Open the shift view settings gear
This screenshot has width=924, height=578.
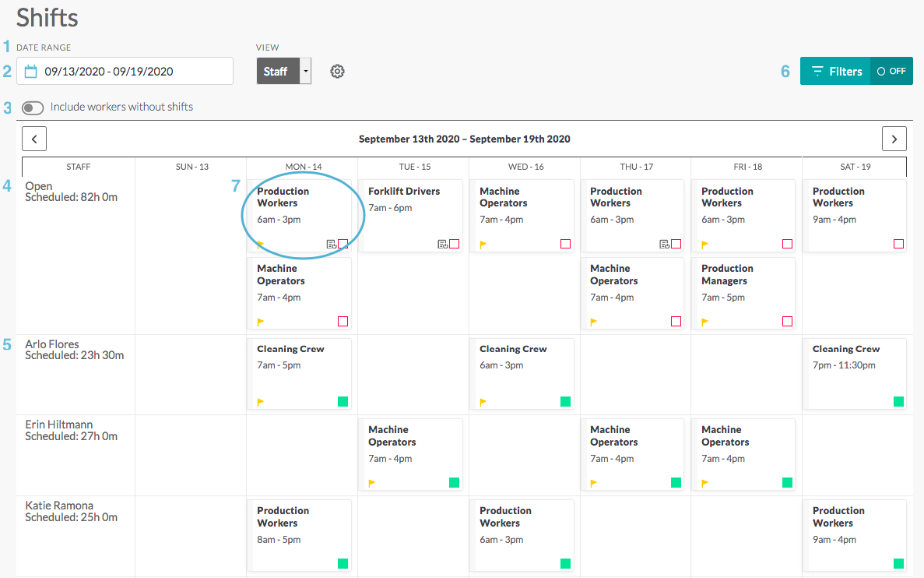coord(337,72)
